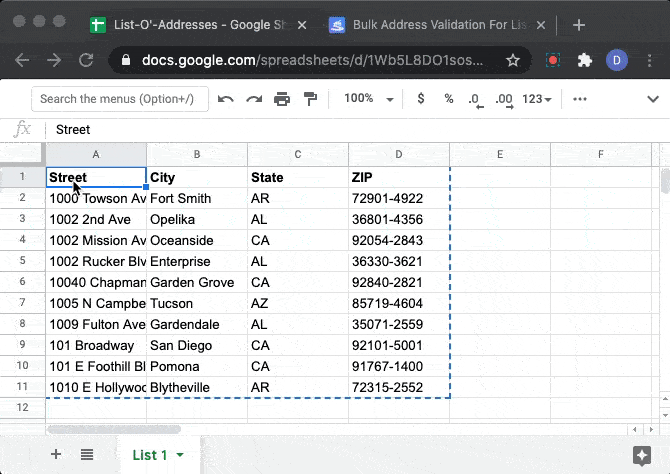Bookmark page with star icon
Viewport: 670px width, 474px height.
[513, 60]
